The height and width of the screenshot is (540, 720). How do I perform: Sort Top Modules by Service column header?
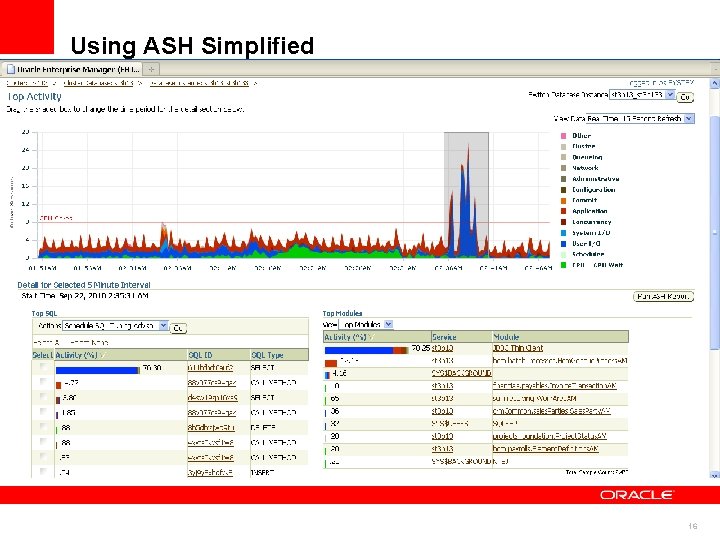click(444, 337)
